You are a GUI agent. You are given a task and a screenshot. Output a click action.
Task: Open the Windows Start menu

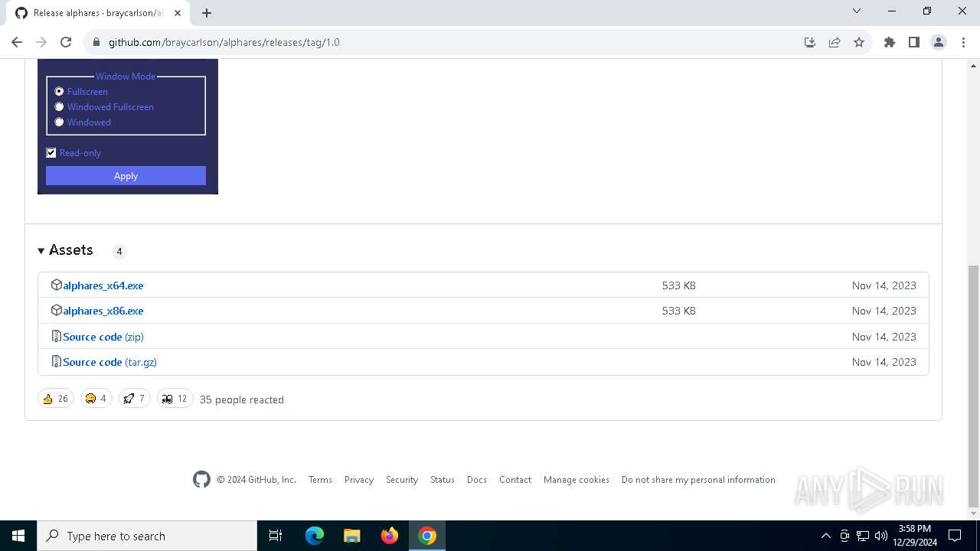tap(18, 536)
